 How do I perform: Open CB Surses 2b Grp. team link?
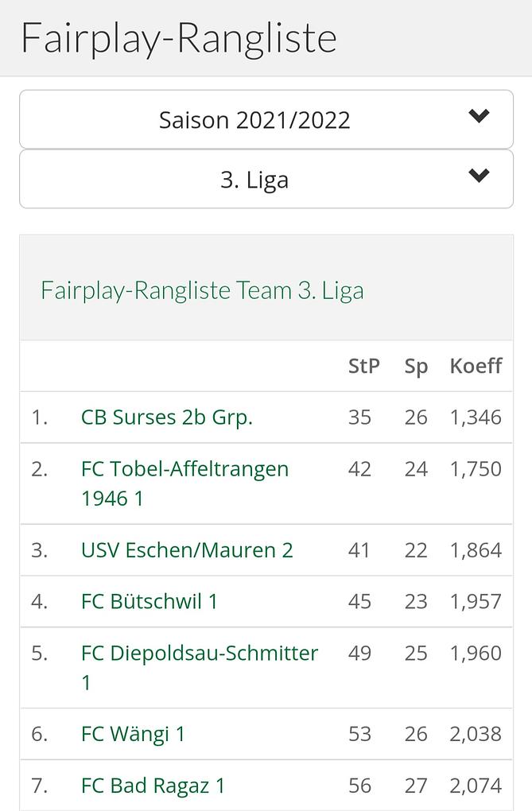point(167,417)
